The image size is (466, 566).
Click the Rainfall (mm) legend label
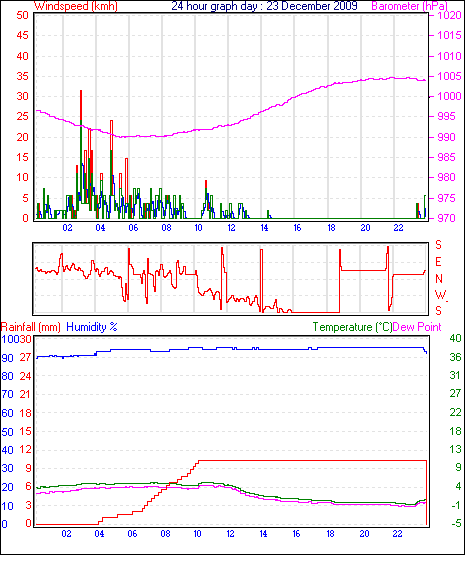pos(31,327)
